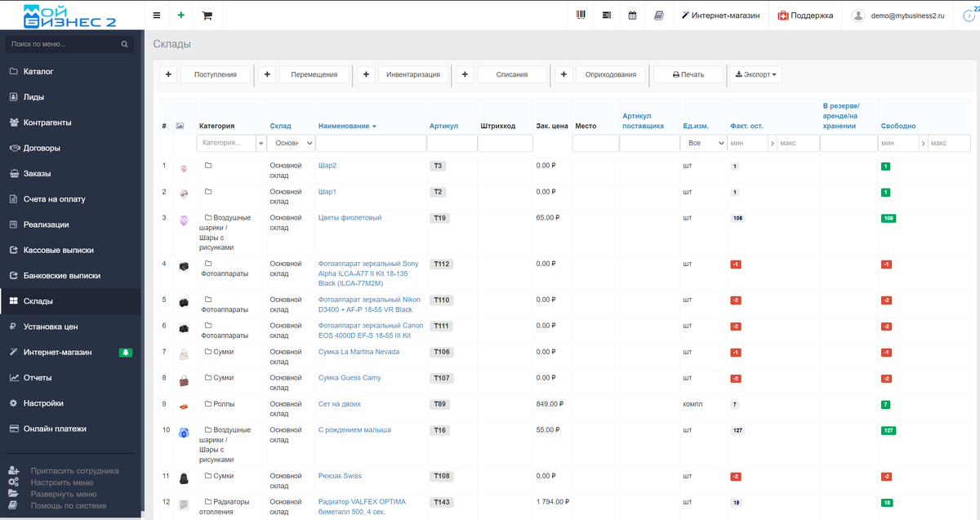Open the Ед.изм. filter dropdown showing Все
980x520 pixels.
[703, 143]
